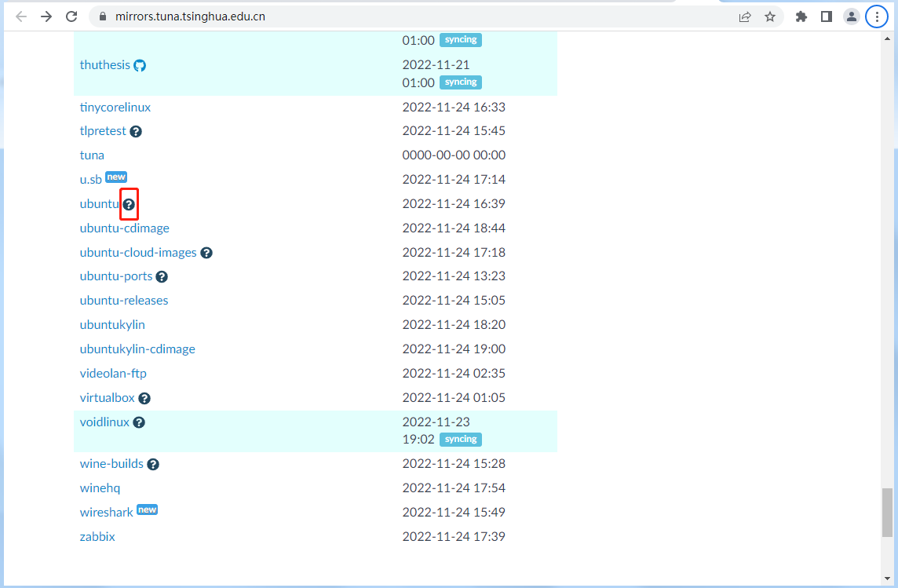Click the padlock site info icon
898x588 pixels.
[x=103, y=16]
